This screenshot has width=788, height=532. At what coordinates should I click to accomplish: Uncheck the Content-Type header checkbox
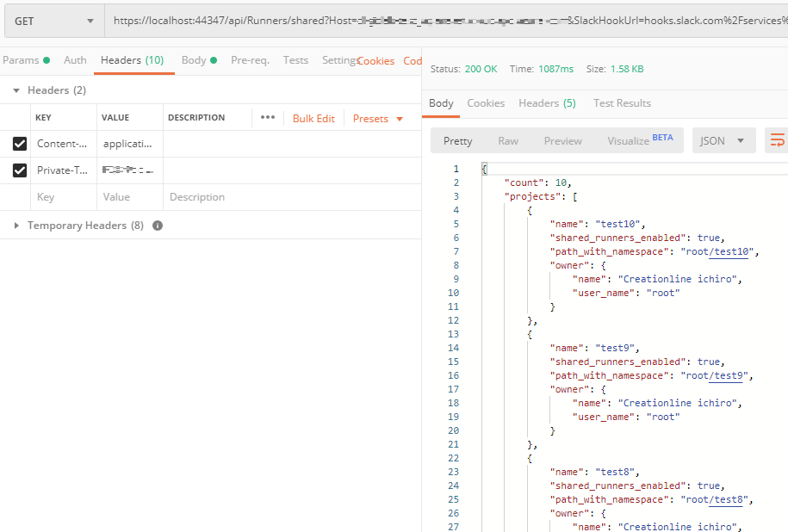coord(20,144)
